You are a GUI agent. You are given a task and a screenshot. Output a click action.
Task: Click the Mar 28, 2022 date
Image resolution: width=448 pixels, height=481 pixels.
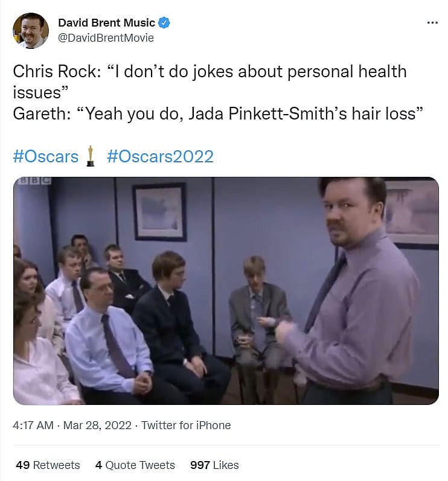[x=97, y=425]
